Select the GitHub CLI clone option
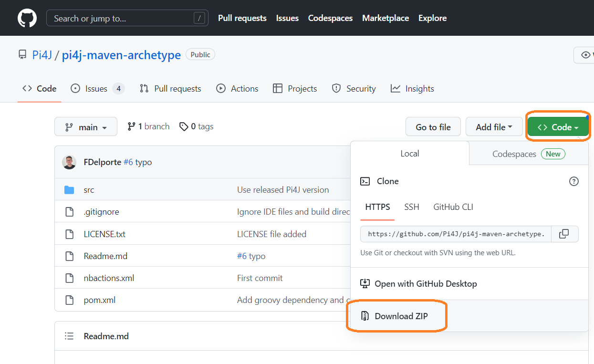The image size is (594, 364). [453, 207]
